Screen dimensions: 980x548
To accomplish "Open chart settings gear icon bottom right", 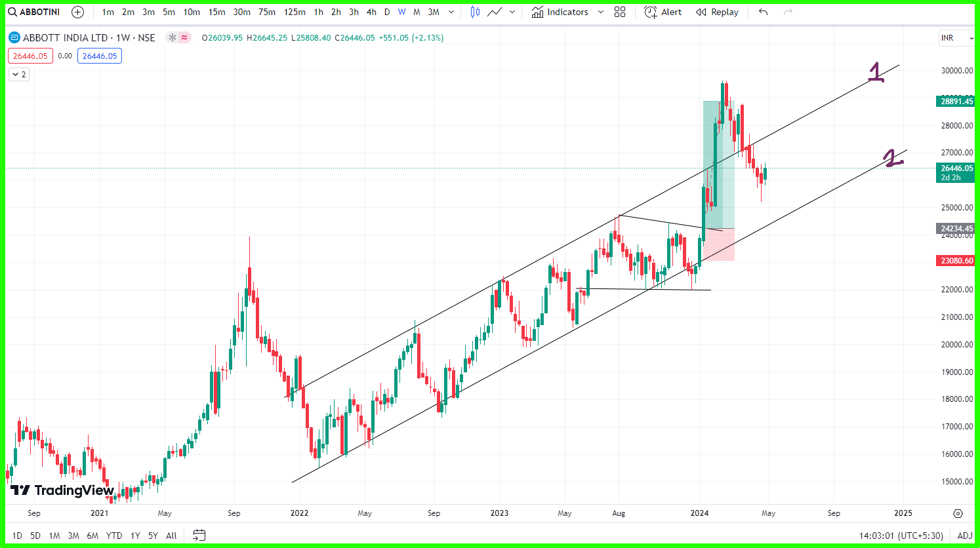I will (x=958, y=513).
